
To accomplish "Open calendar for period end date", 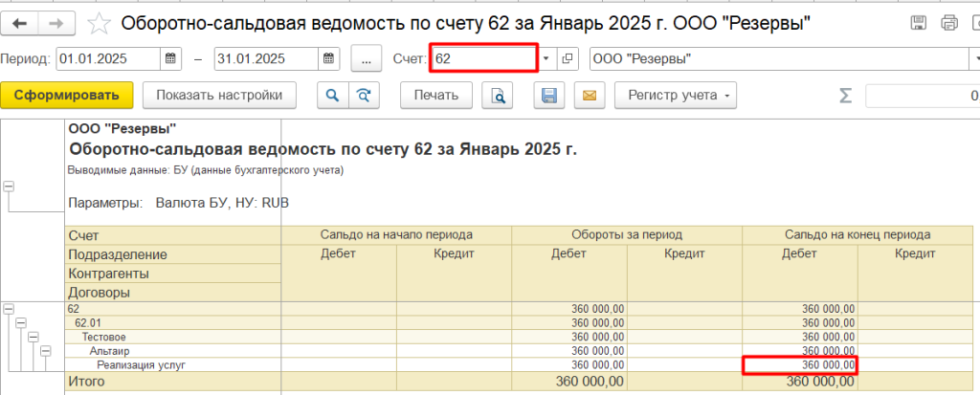I will click(x=328, y=59).
